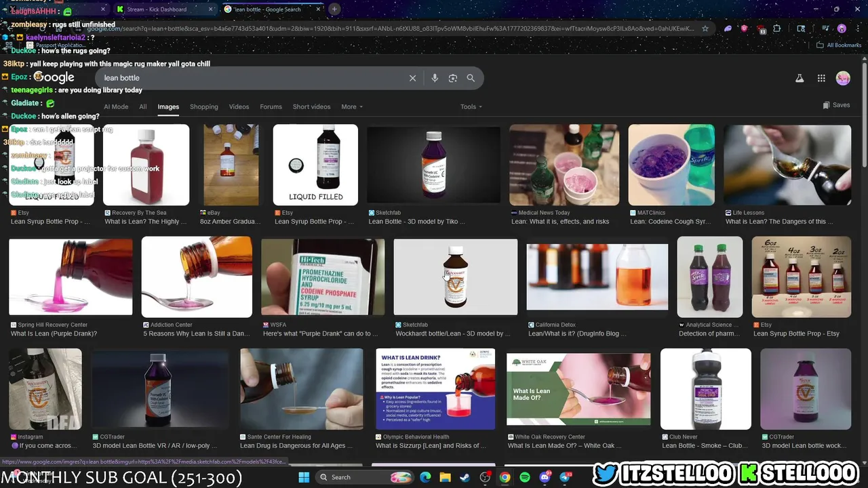Viewport: 868px width, 488px height.
Task: Switch to the AI Mode tab
Action: [x=116, y=107]
